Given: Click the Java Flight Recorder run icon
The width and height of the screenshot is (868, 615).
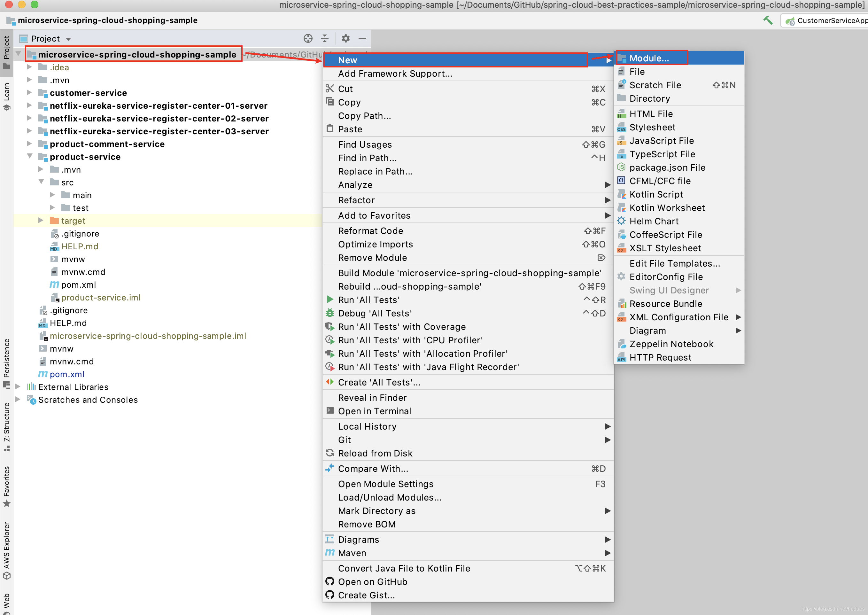Looking at the screenshot, I should coord(330,367).
